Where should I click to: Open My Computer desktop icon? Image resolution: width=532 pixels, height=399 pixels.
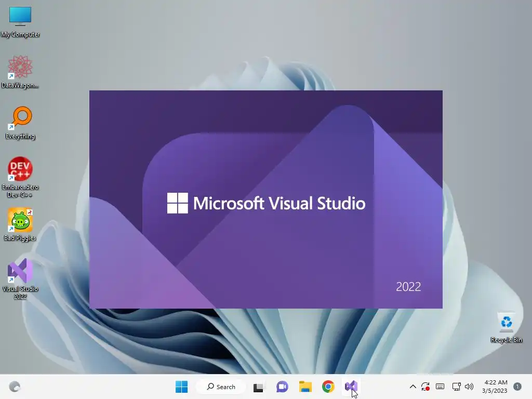(x=20, y=22)
